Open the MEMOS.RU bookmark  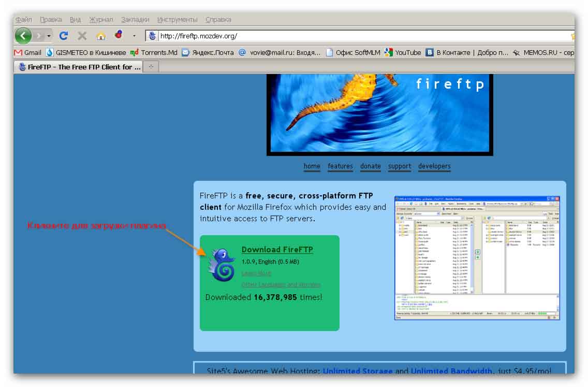pyautogui.click(x=543, y=52)
